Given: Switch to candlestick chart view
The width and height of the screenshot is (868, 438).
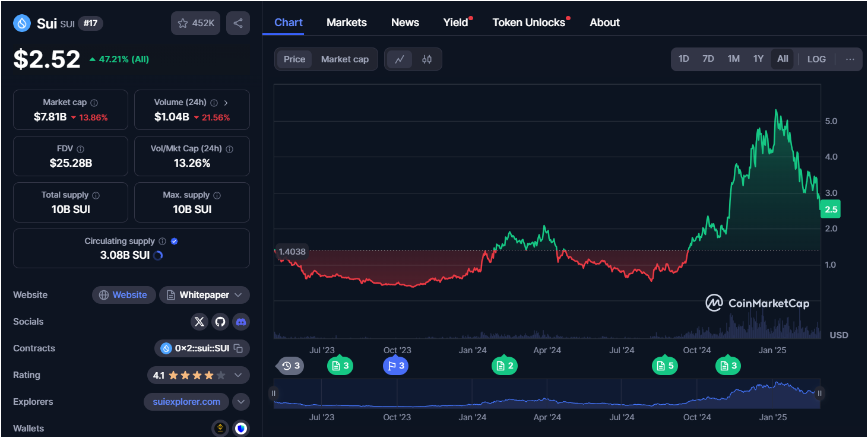Looking at the screenshot, I should pyautogui.click(x=427, y=59).
